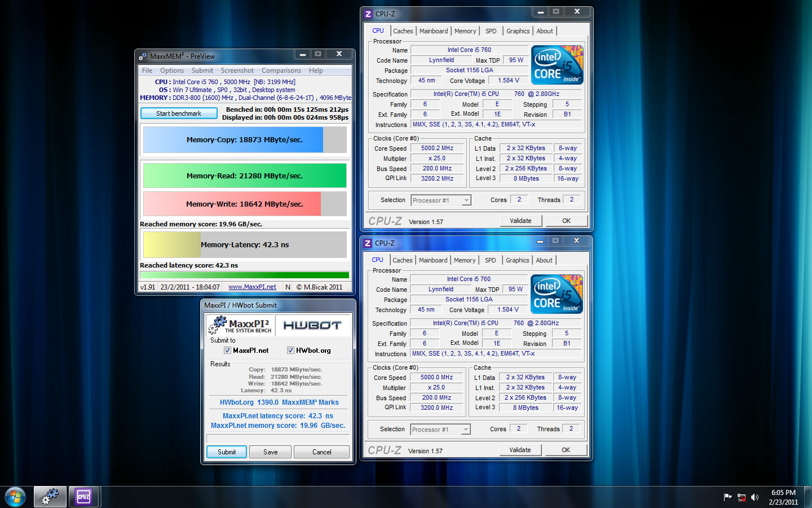The height and width of the screenshot is (508, 812).
Task: Open MaxxMEM Screenshot menu
Action: click(237, 71)
